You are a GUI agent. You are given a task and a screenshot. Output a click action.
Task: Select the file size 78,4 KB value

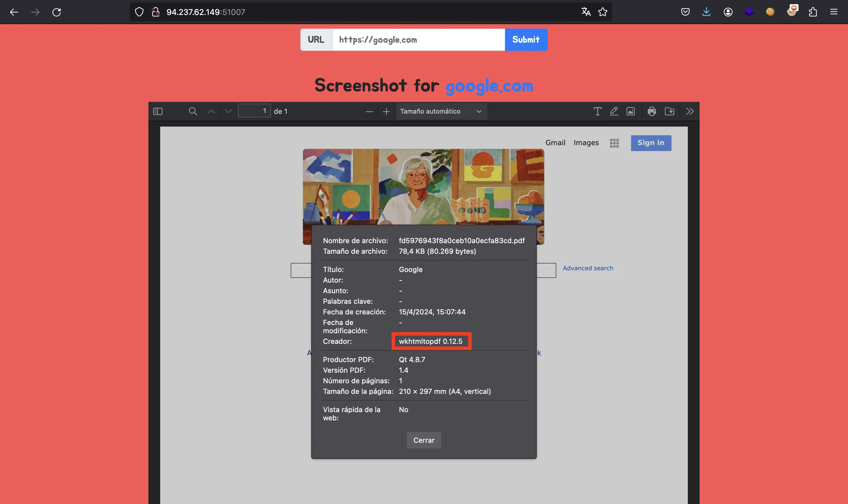coord(438,251)
